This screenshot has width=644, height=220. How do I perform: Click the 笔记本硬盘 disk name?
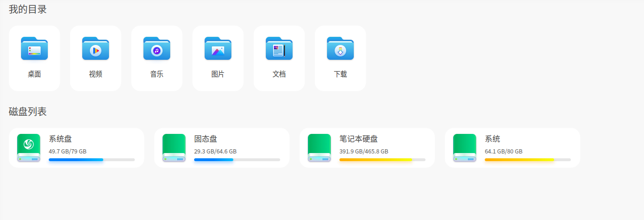[x=359, y=139]
